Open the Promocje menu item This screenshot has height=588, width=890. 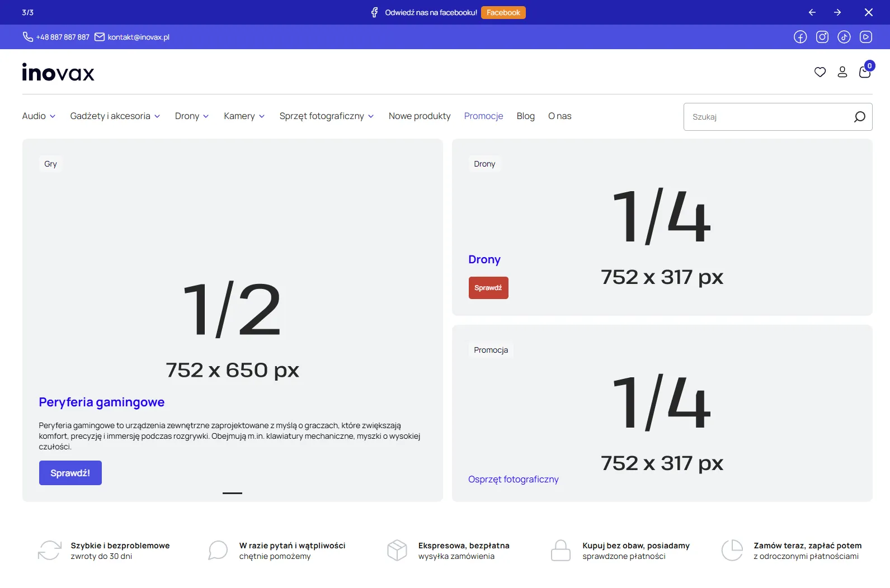click(x=483, y=116)
